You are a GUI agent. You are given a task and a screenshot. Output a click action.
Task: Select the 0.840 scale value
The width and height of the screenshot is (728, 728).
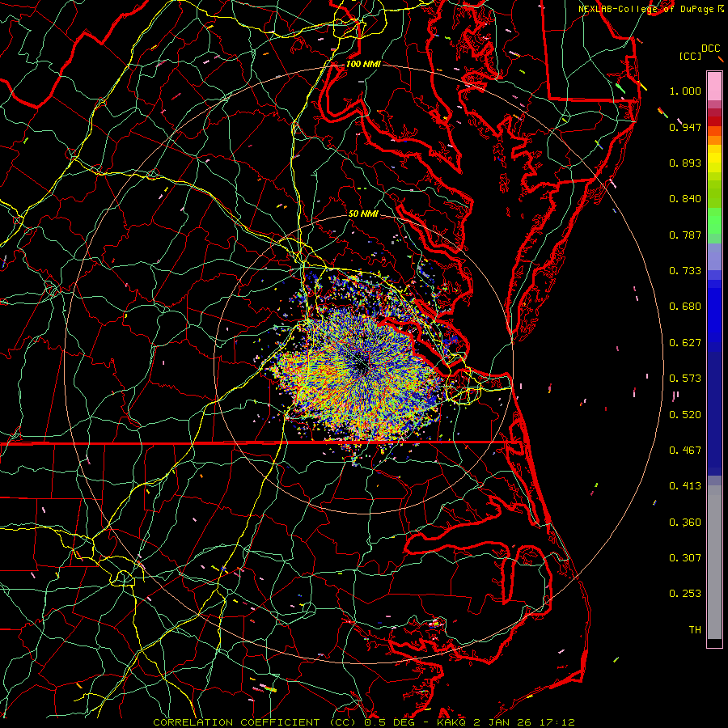[x=685, y=199]
